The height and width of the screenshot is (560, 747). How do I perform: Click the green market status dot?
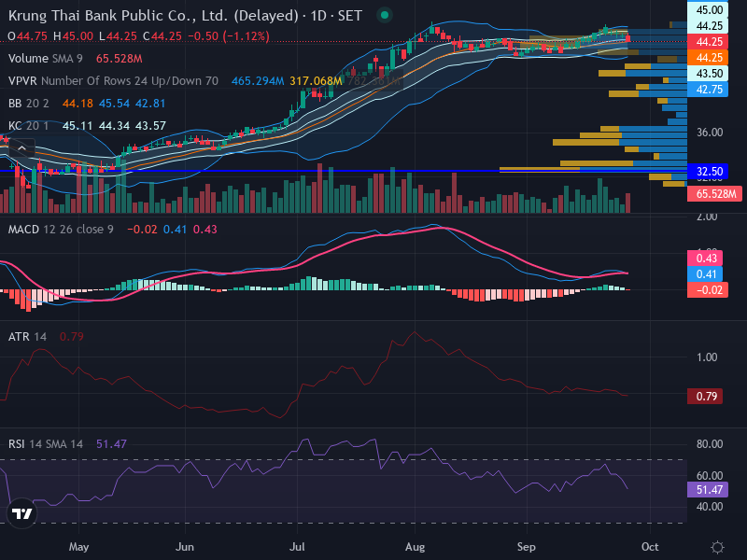[x=385, y=15]
